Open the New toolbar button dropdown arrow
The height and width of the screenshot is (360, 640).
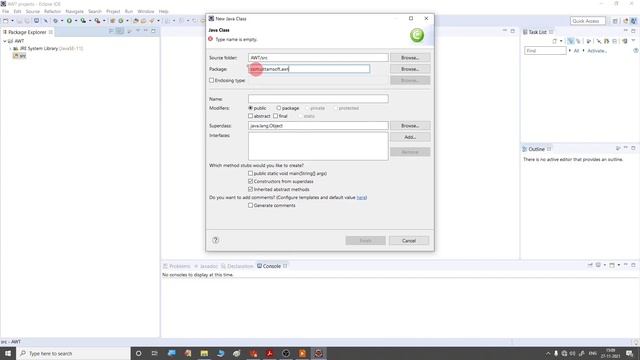(12, 20)
